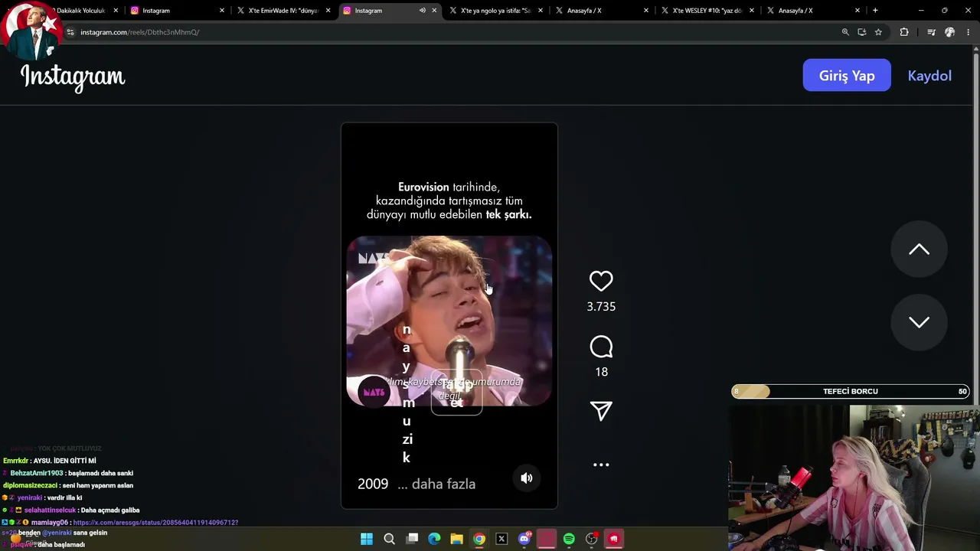This screenshot has width=980, height=551.
Task: Switch to the last Anasayfa / X tab
Action: tap(813, 11)
